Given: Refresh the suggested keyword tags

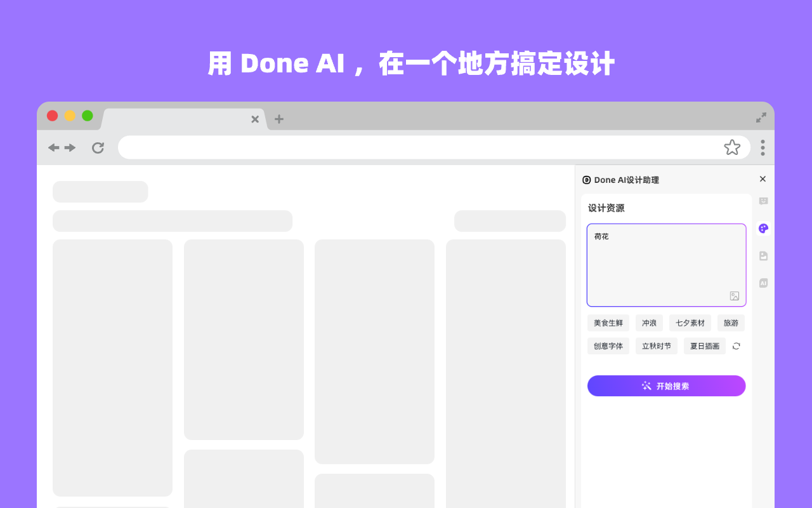Looking at the screenshot, I should (735, 346).
